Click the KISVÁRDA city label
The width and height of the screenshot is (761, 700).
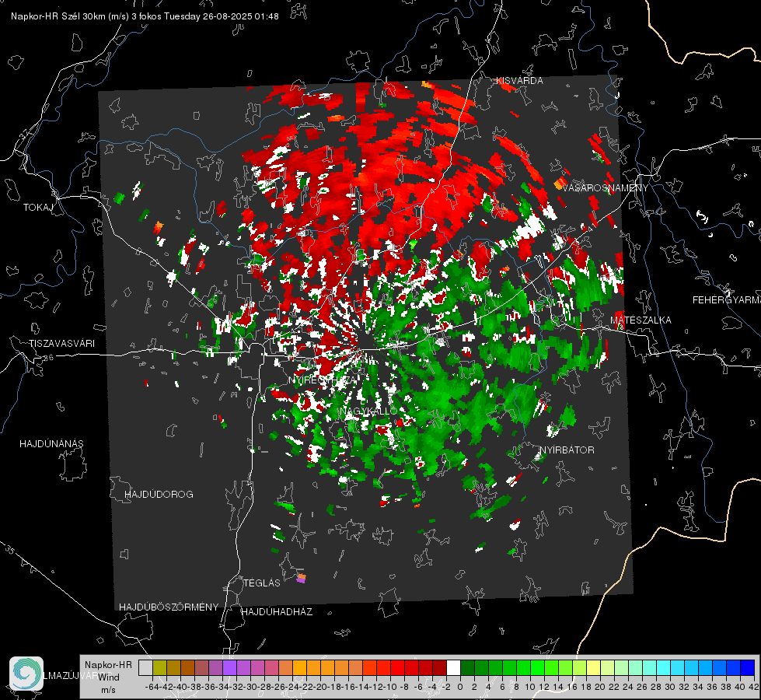519,81
